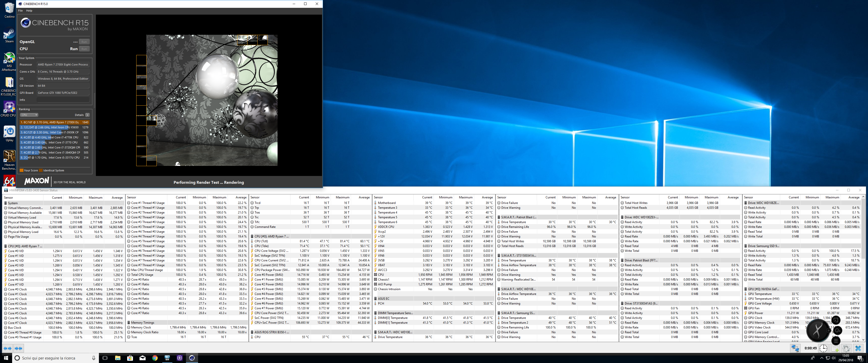
Task: Close sensors with the blue X button
Action: pos(858,348)
